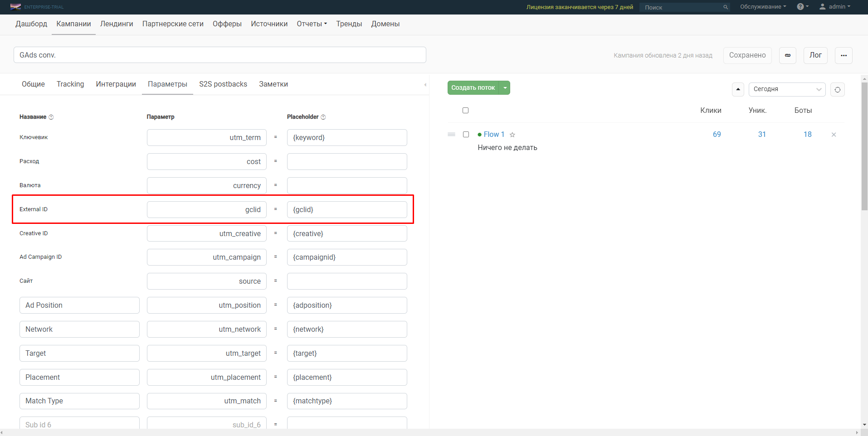Open the Тренды page
The height and width of the screenshot is (436, 868).
tap(349, 24)
